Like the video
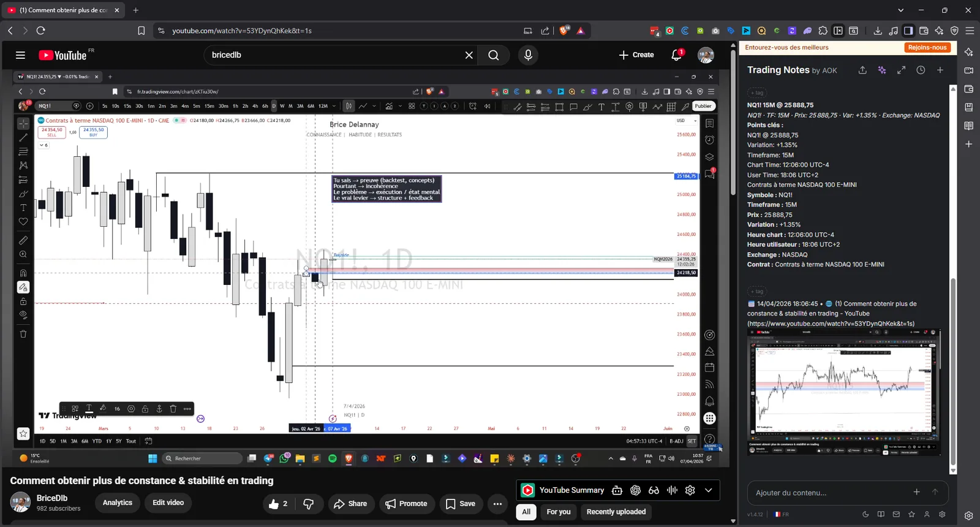 click(x=279, y=504)
